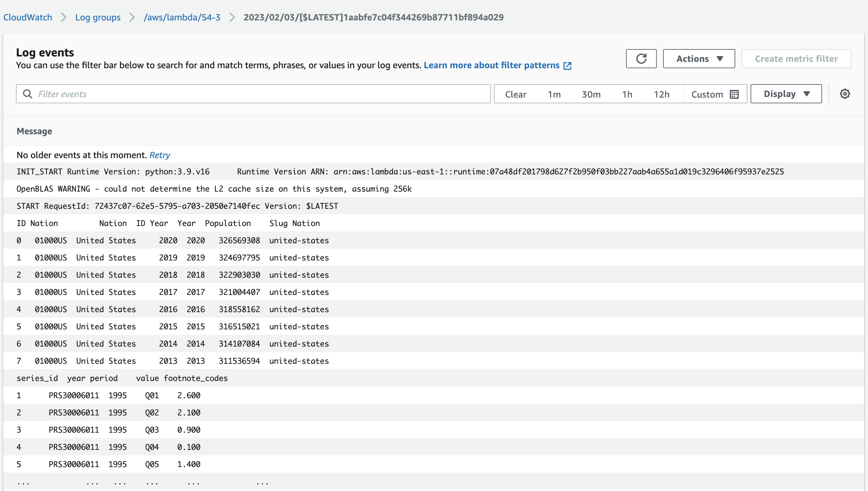The width and height of the screenshot is (868, 491).
Task: Click breadcrumb chevron after CloudWatch
Action: [64, 17]
